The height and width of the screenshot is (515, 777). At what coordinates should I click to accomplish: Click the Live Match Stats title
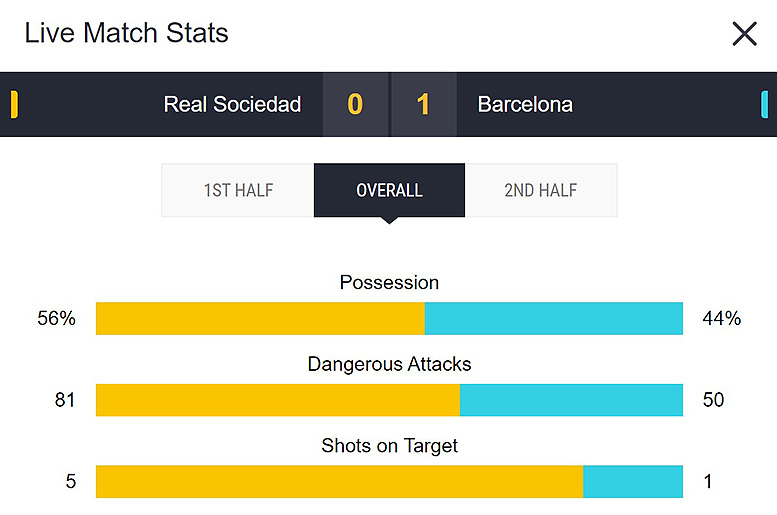(x=126, y=33)
